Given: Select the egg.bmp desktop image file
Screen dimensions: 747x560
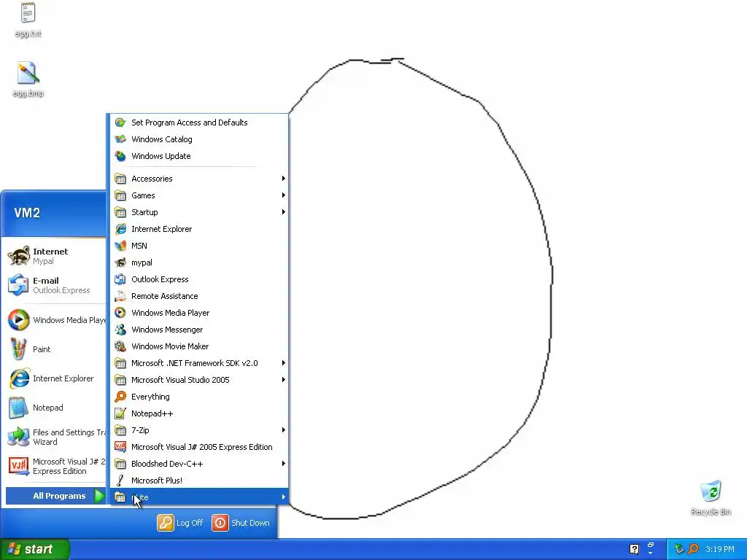Looking at the screenshot, I should coord(28,79).
